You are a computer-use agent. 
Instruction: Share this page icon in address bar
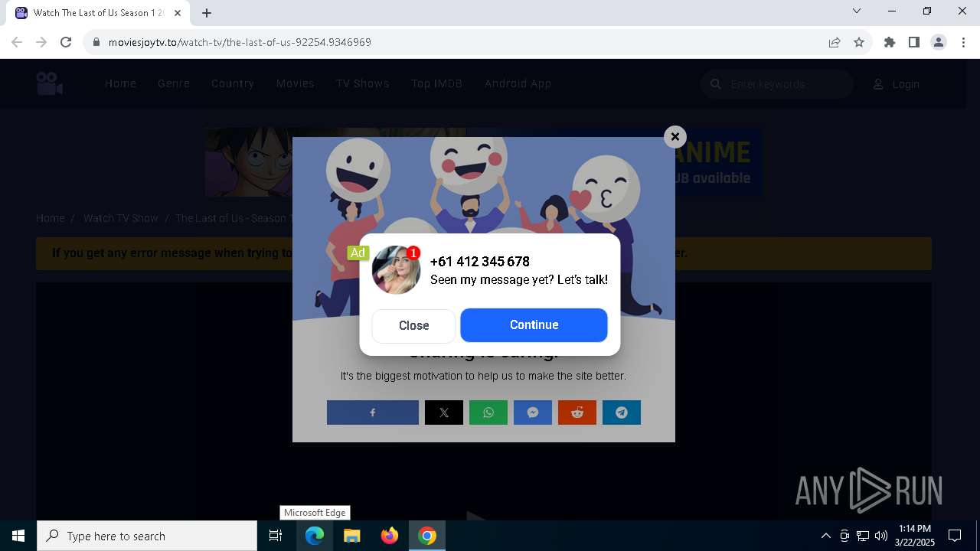(835, 42)
